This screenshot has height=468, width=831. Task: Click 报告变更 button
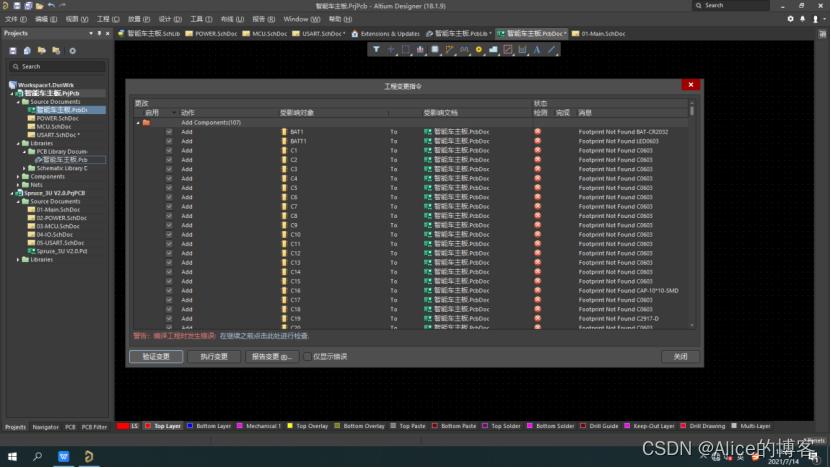272,357
